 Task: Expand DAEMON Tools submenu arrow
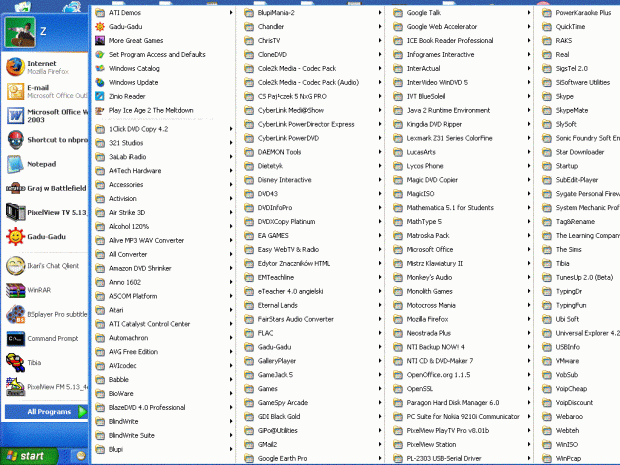(380, 152)
